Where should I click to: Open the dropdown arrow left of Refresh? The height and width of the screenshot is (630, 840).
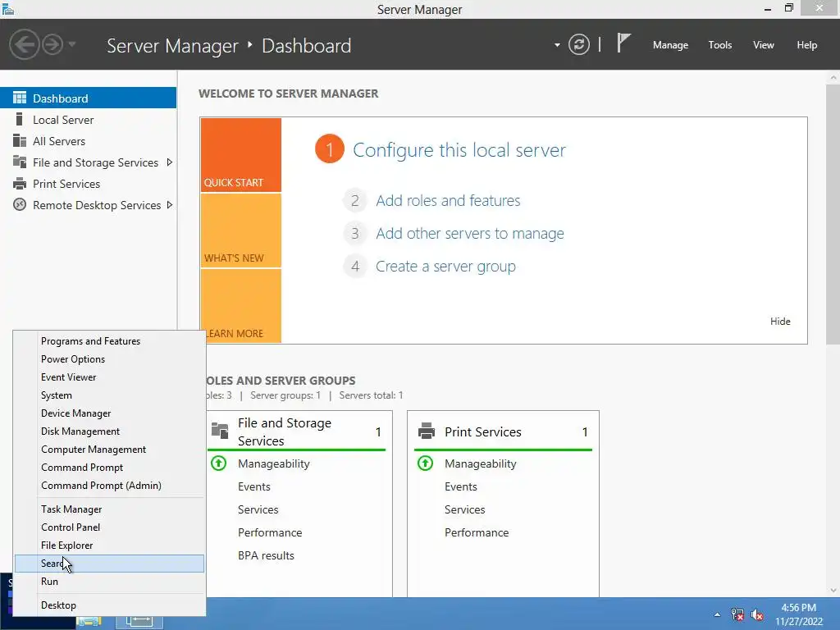557,45
